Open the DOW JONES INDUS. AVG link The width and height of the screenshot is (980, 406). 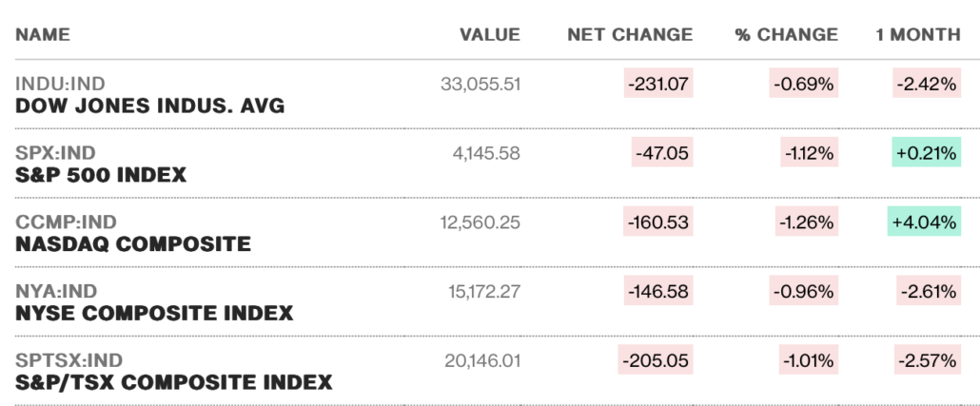point(149,106)
